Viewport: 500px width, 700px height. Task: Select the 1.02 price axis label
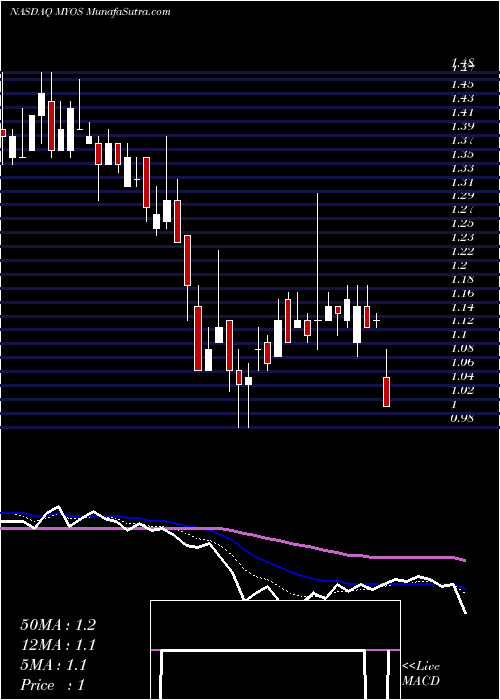462,391
